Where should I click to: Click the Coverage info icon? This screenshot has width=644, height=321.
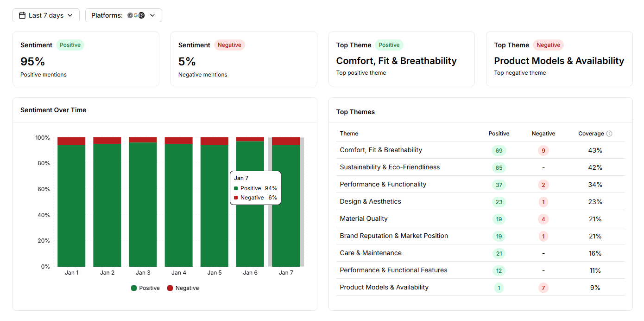610,133
